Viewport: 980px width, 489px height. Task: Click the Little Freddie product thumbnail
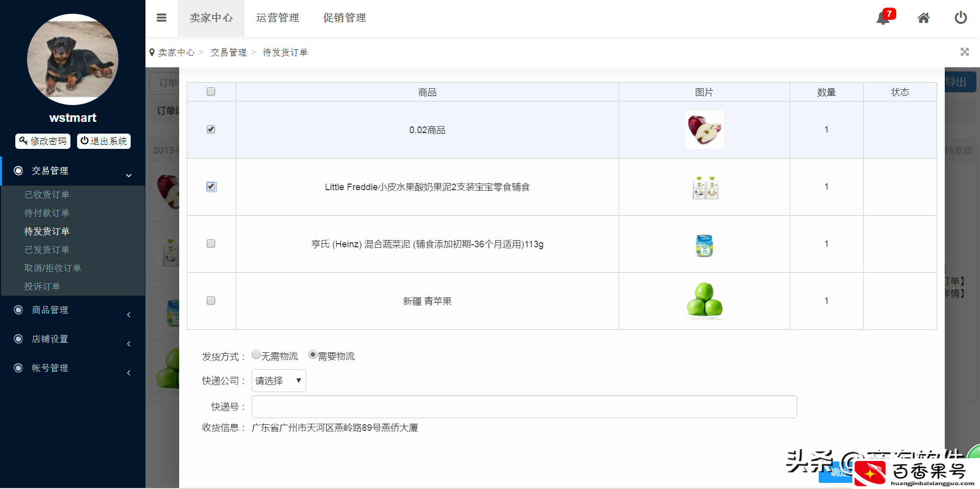705,188
